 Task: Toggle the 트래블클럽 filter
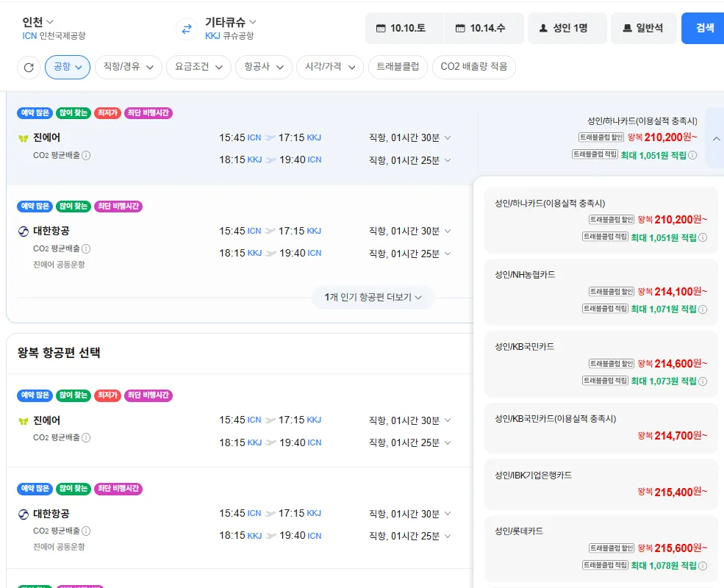tap(398, 68)
